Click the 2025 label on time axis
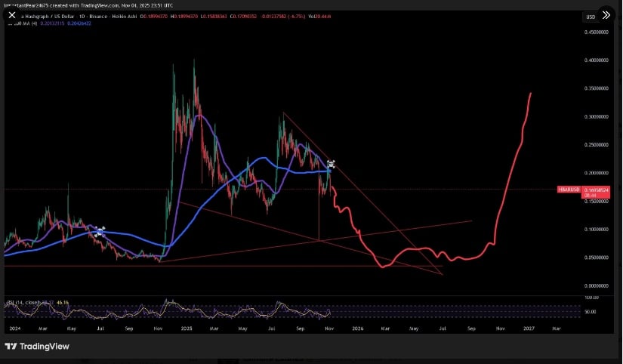Screen dimensions: 623x364 tap(184, 329)
